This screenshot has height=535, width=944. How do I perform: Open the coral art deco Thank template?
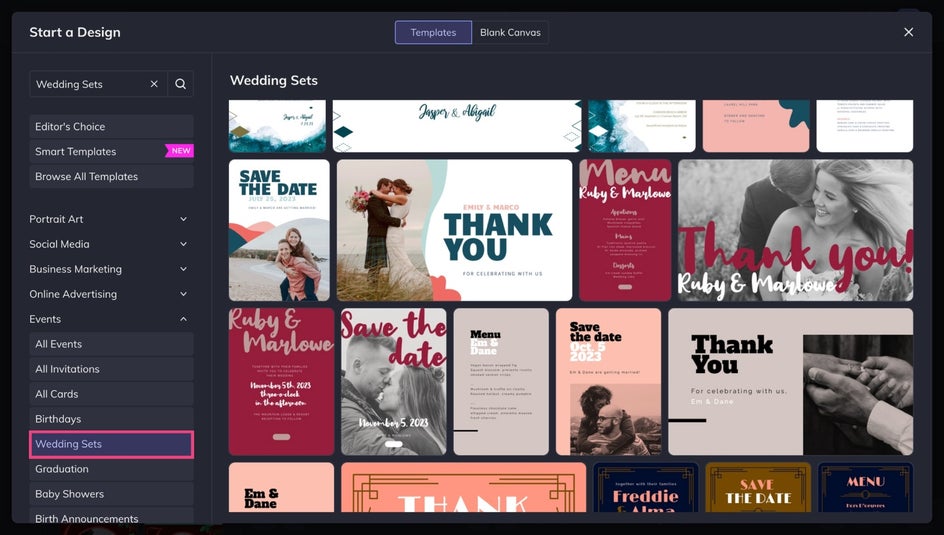[x=464, y=487]
